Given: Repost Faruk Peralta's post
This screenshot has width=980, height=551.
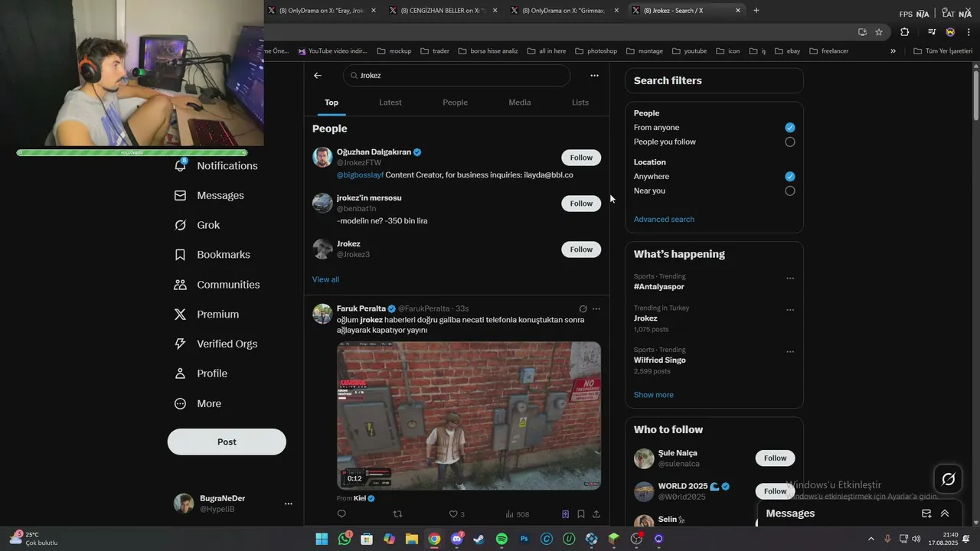Looking at the screenshot, I should point(397,514).
